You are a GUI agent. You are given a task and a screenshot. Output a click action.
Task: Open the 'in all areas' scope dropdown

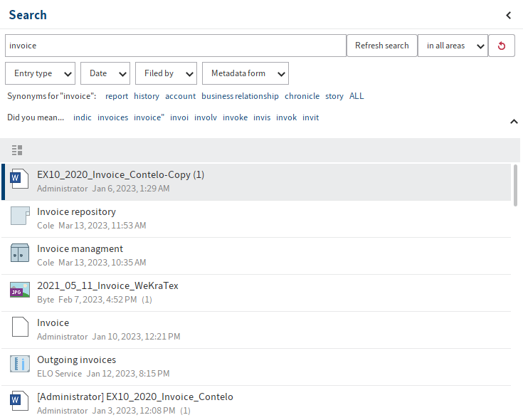tap(453, 46)
